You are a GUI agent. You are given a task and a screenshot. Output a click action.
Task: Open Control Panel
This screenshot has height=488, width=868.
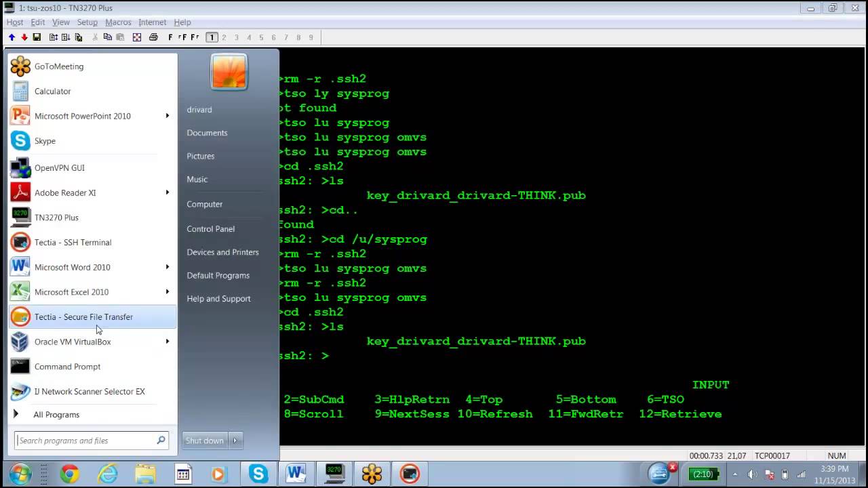[211, 229]
